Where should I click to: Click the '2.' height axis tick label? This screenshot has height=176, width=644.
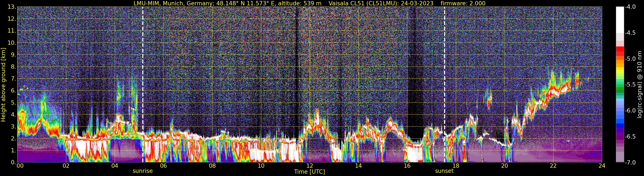(x=13, y=139)
